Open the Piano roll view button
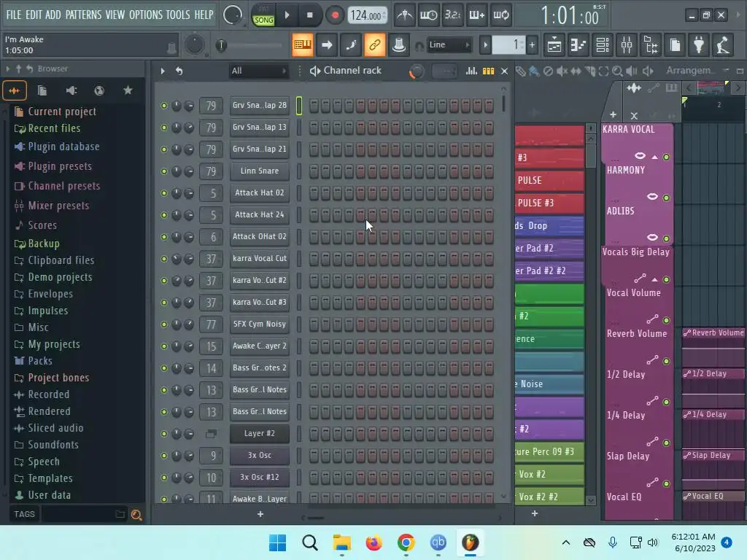The height and width of the screenshot is (560, 747). tap(578, 45)
